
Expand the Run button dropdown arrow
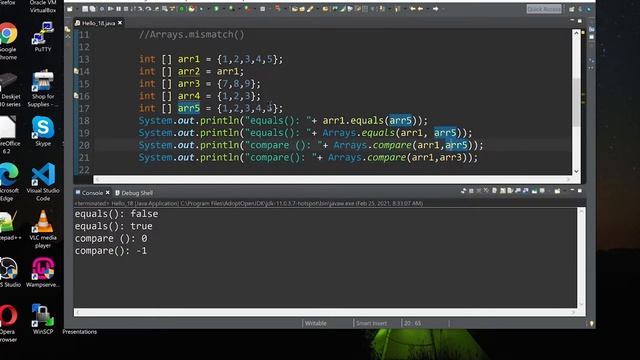tap(224, 9)
